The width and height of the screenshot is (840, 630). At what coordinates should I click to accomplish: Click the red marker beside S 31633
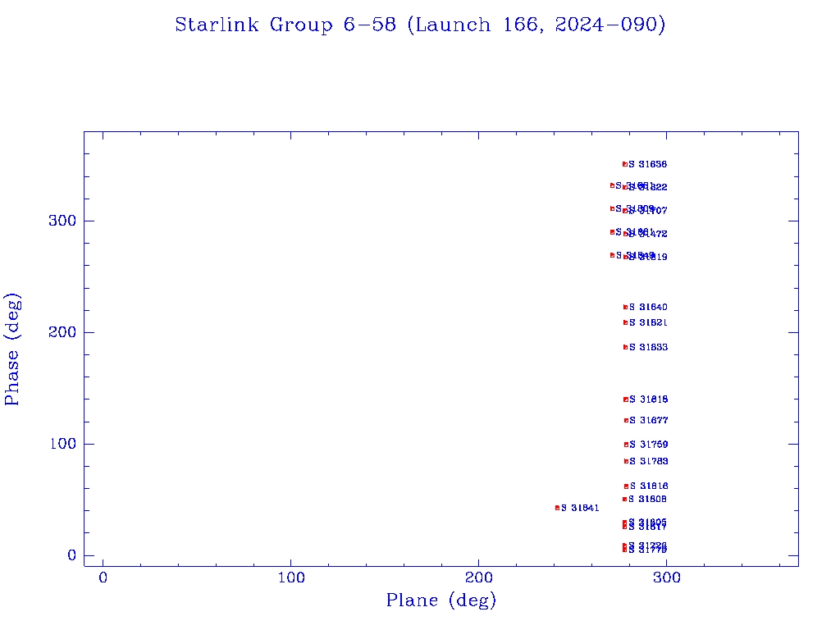point(625,347)
